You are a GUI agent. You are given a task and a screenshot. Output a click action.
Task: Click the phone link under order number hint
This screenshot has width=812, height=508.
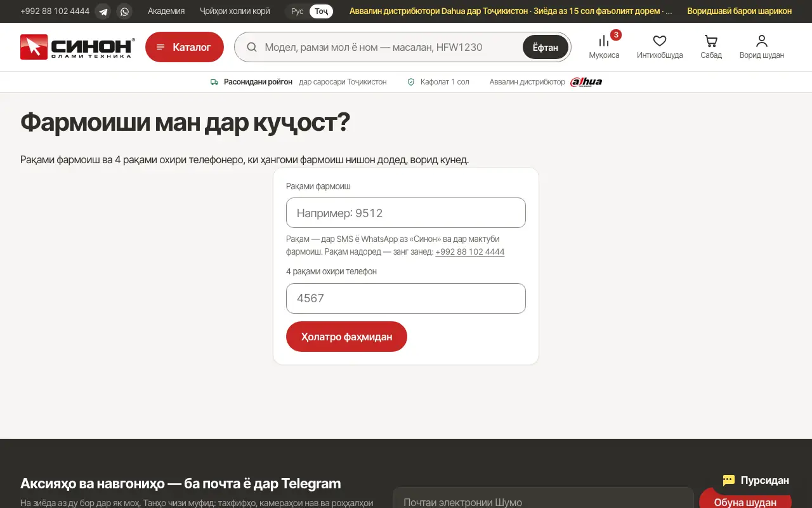[x=470, y=252]
